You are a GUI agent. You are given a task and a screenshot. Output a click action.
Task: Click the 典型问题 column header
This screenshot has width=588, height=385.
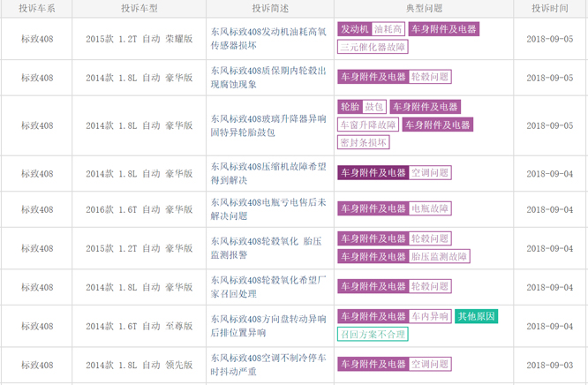point(424,8)
